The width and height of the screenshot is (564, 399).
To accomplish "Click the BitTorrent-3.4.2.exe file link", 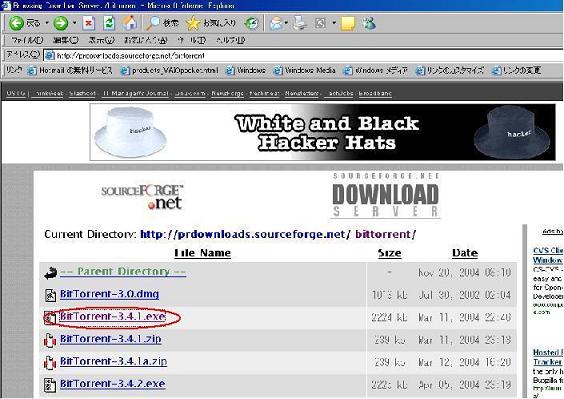I will pyautogui.click(x=113, y=384).
